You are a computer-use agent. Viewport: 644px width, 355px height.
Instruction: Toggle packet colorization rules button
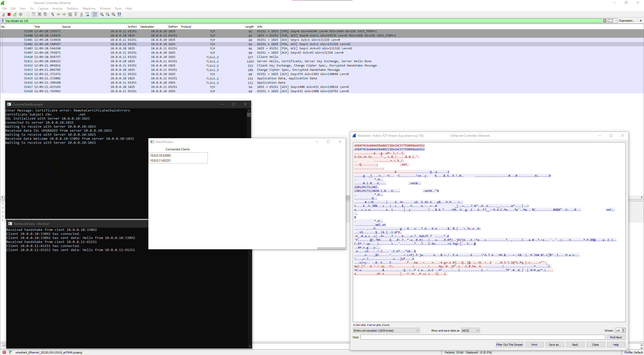point(95,14)
